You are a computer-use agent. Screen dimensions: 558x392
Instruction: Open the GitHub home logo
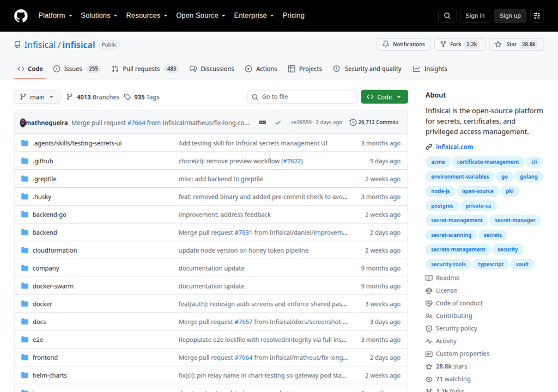(x=21, y=16)
